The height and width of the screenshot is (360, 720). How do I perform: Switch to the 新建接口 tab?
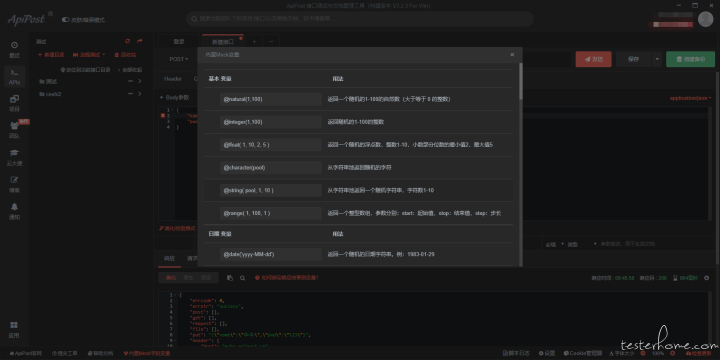(x=223, y=41)
